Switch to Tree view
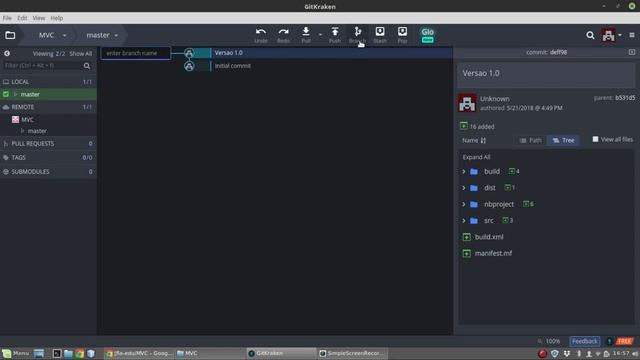 click(x=563, y=140)
